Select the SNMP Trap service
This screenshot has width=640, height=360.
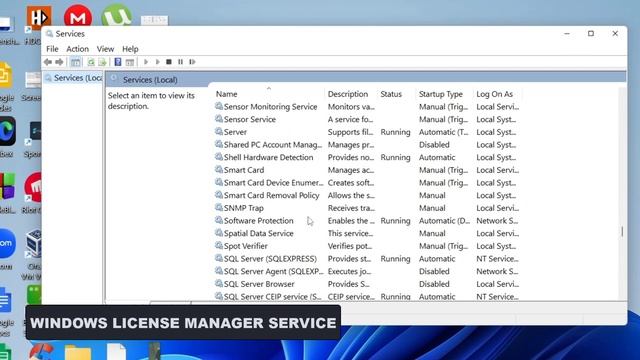pyautogui.click(x=244, y=208)
